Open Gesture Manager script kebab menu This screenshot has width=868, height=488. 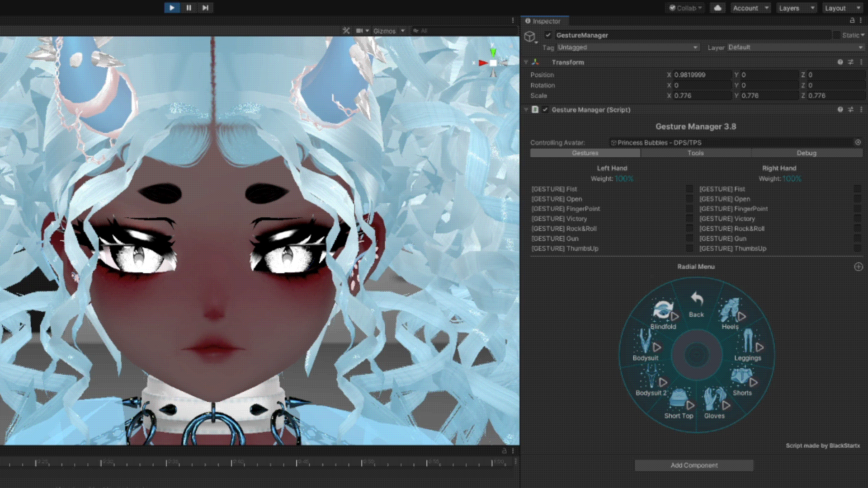click(861, 109)
